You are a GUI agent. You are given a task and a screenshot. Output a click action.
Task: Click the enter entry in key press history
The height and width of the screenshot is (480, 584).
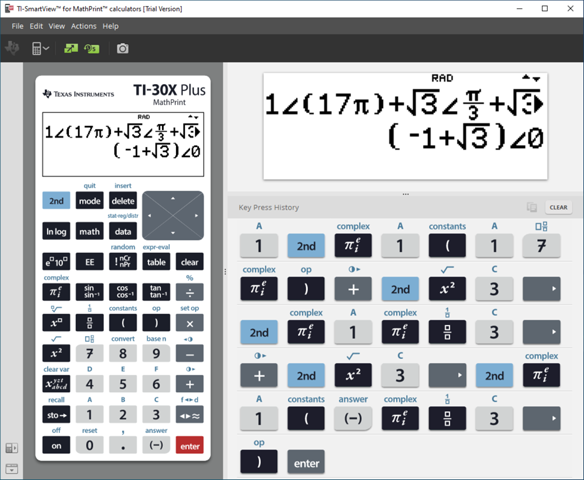point(306,462)
